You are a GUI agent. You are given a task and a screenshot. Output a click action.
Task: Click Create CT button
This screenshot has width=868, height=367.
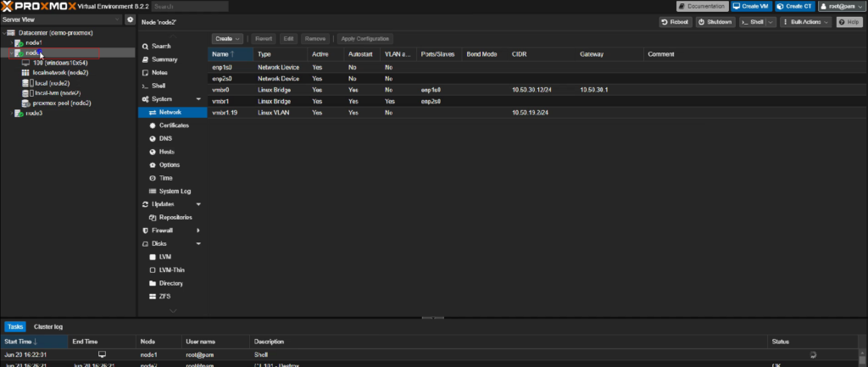click(795, 6)
